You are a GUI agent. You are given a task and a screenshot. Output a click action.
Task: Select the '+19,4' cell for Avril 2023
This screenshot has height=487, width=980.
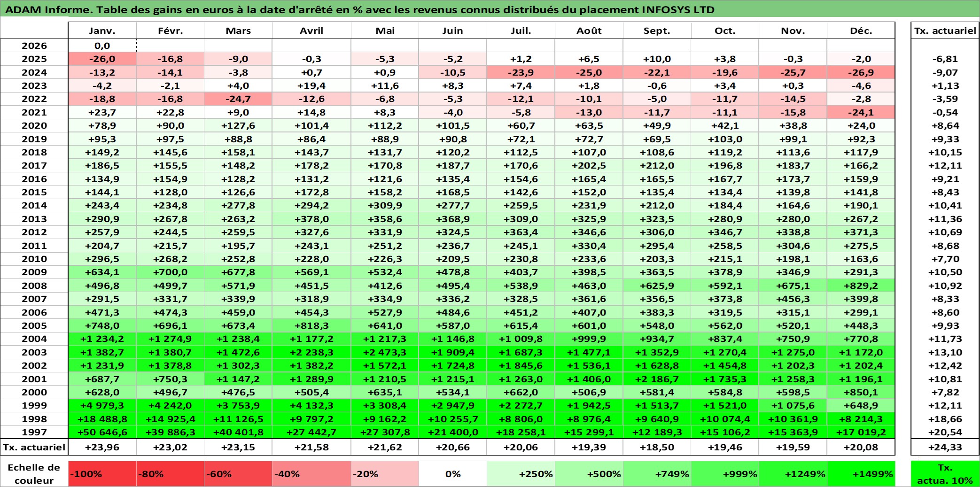tap(311, 86)
